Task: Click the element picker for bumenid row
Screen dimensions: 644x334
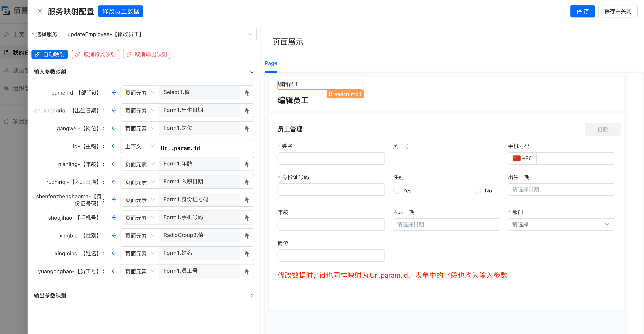Action: (247, 93)
